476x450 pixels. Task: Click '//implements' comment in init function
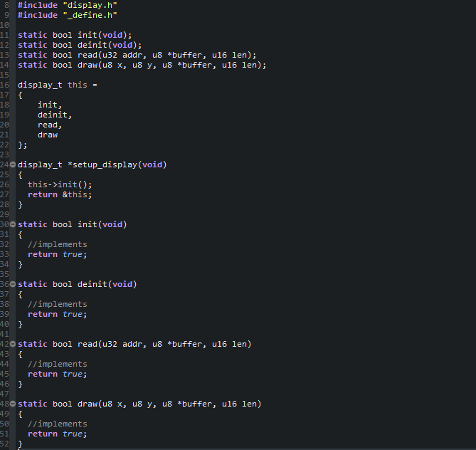point(58,245)
